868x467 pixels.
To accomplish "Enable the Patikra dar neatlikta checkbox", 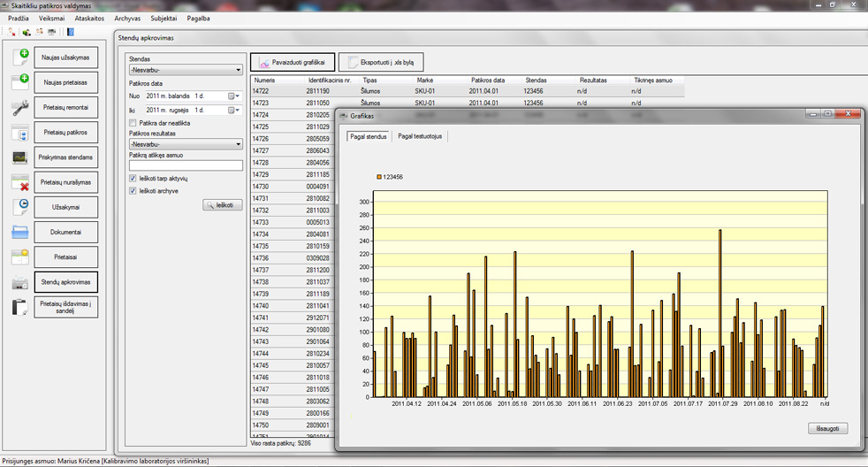I will tap(133, 123).
